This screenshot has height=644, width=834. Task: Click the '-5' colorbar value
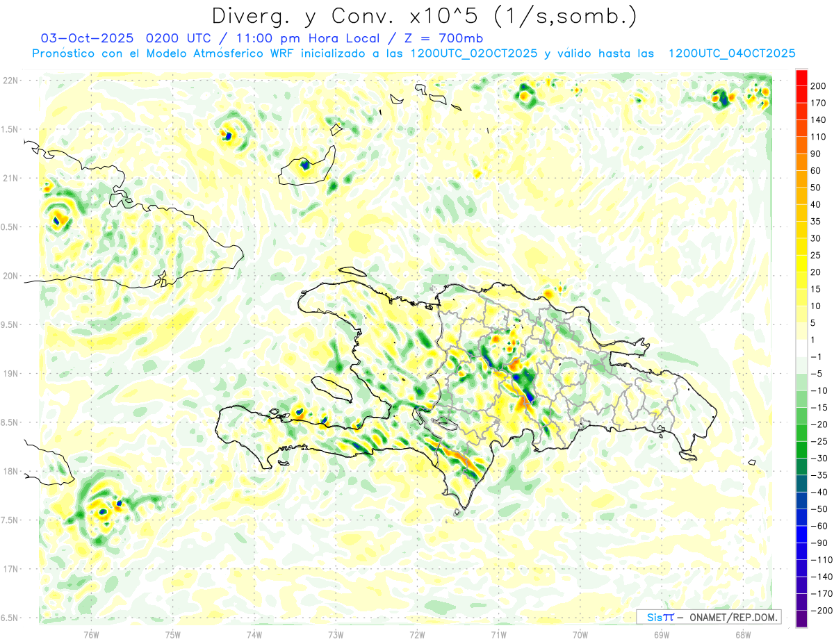pyautogui.click(x=818, y=374)
